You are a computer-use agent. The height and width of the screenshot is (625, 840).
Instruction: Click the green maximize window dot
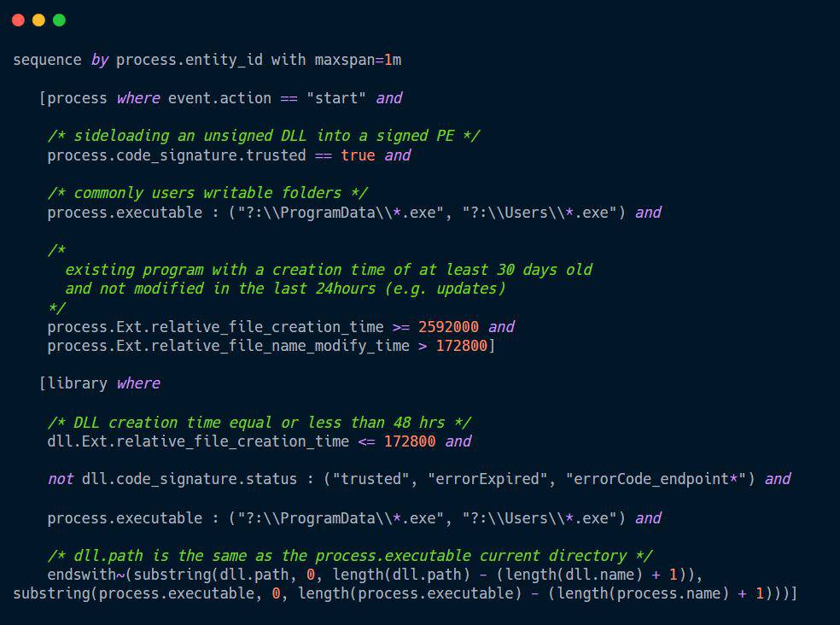click(59, 20)
